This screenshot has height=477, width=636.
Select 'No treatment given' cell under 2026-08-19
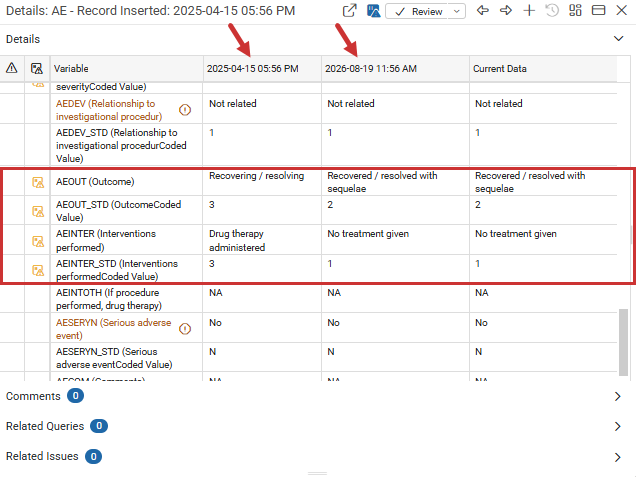tap(395, 240)
